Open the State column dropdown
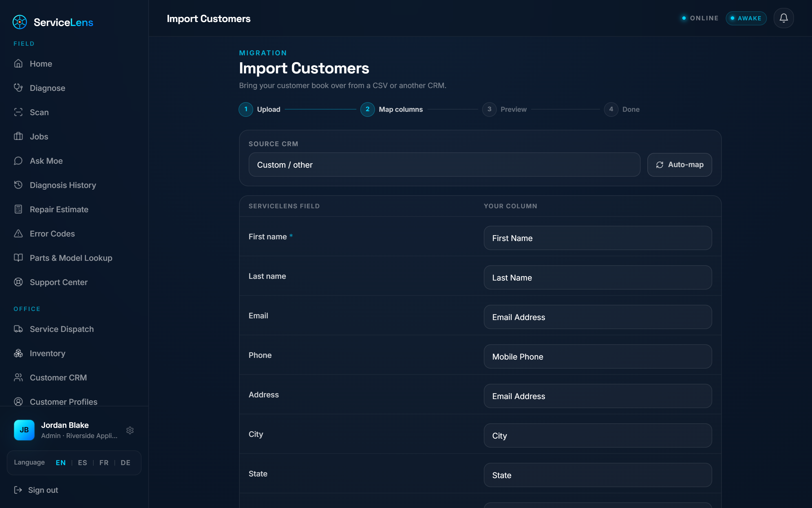The width and height of the screenshot is (812, 508). point(598,475)
